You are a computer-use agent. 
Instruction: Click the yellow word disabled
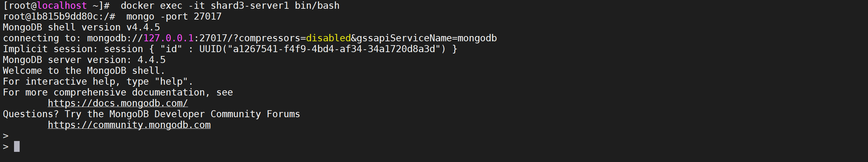coord(328,38)
